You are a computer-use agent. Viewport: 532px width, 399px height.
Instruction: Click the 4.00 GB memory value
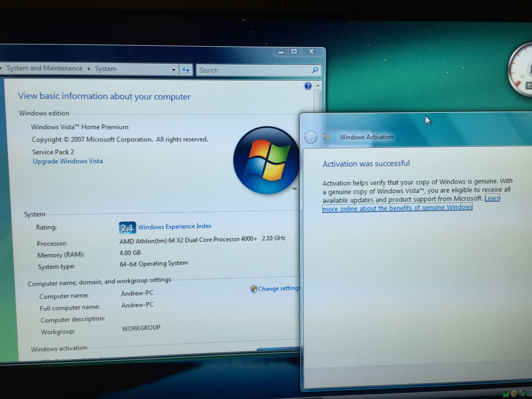pos(130,253)
